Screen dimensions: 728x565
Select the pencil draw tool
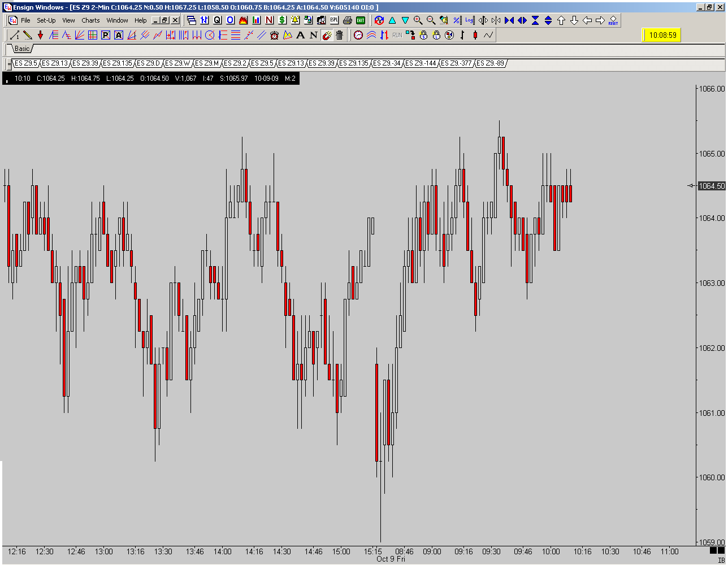[x=28, y=35]
